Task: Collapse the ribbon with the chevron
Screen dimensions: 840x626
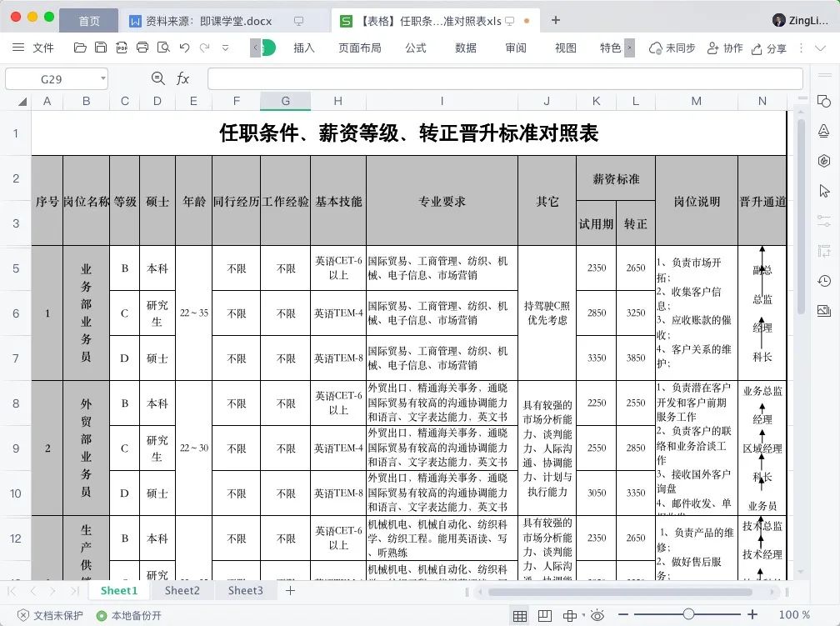Action: [820, 48]
